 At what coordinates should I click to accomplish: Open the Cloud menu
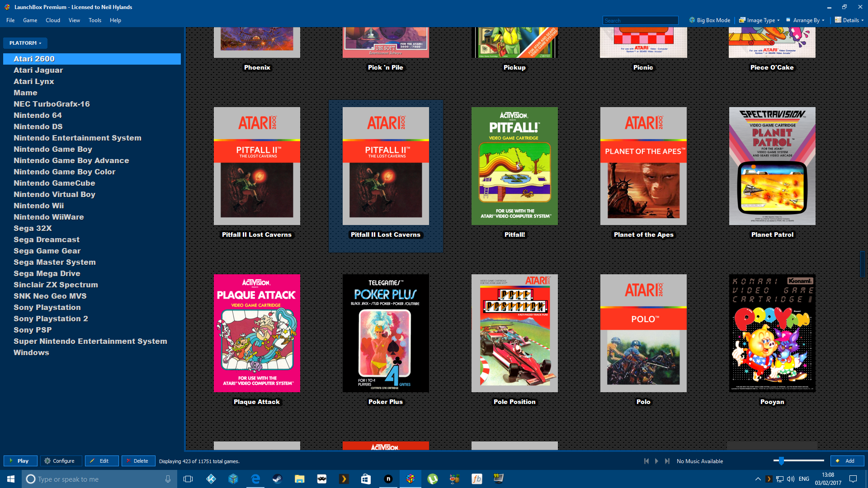(53, 20)
